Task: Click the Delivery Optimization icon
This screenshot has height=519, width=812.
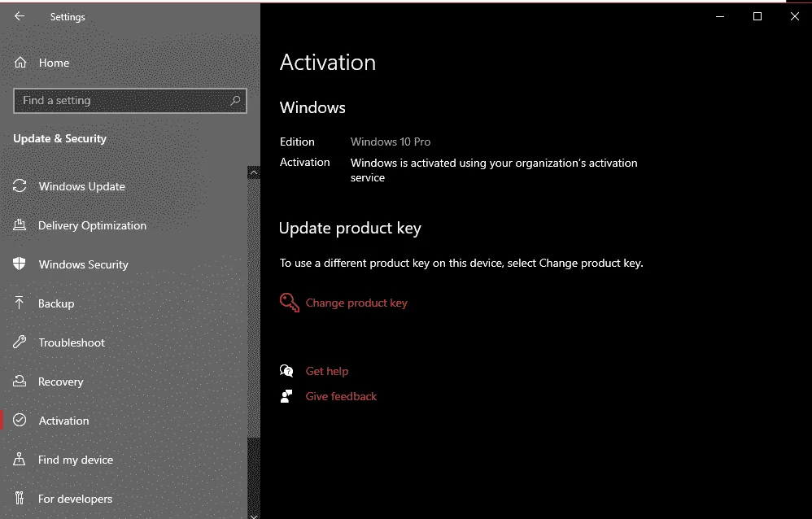Action: pyautogui.click(x=20, y=225)
